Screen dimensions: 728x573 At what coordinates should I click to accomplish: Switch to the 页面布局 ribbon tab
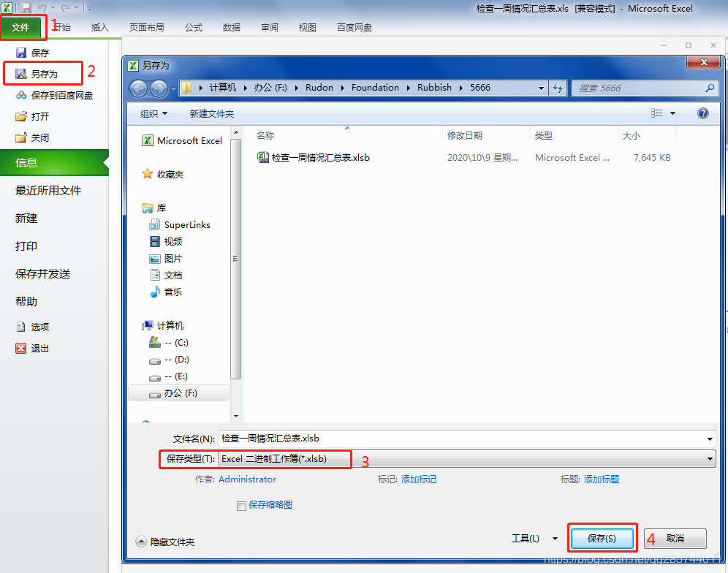(147, 27)
